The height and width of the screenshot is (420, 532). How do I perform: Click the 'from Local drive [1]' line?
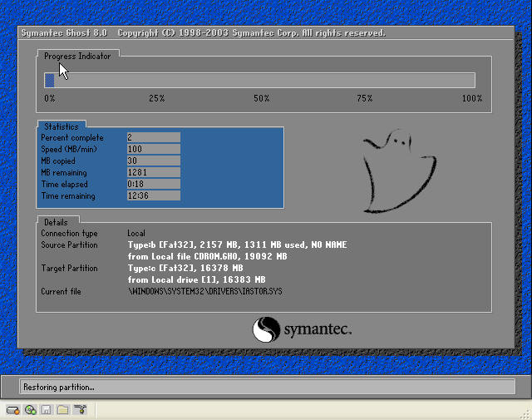[x=196, y=279]
